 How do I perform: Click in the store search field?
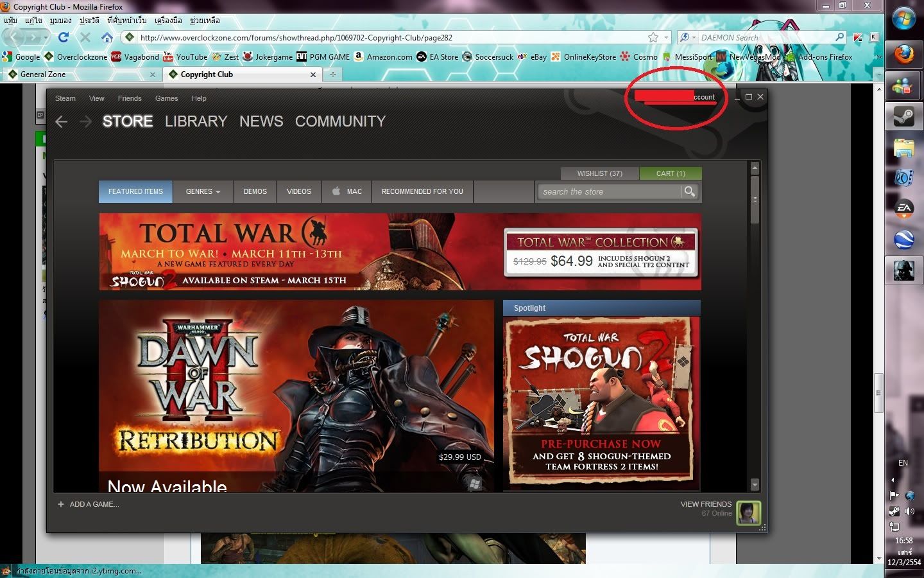pyautogui.click(x=610, y=191)
